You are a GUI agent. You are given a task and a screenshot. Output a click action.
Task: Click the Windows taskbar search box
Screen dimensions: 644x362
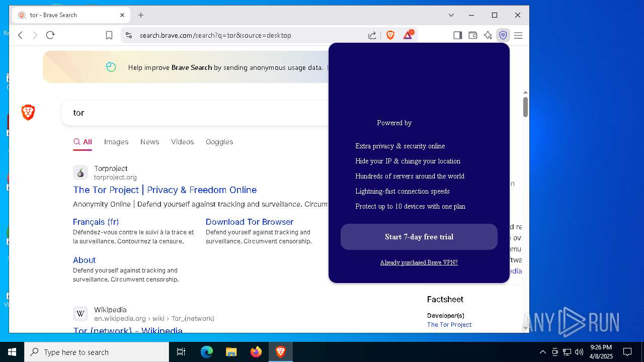click(97, 352)
